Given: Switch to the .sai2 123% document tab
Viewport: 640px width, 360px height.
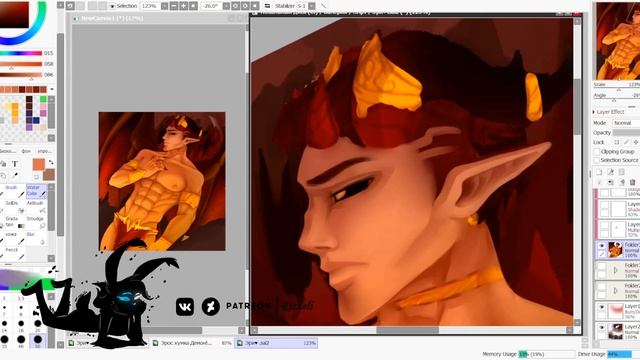Looking at the screenshot, I should (x=276, y=343).
